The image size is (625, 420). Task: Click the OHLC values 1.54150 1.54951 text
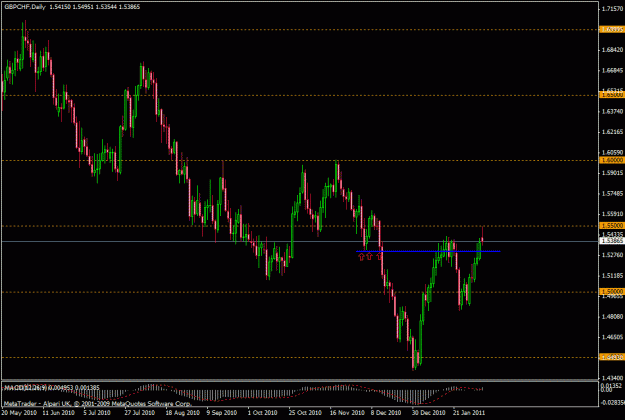coord(71,7)
